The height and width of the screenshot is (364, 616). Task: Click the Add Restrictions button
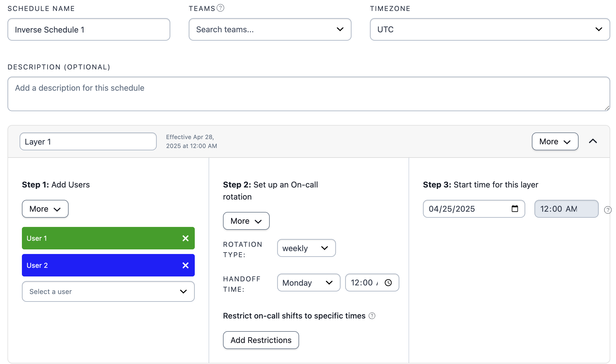point(261,340)
